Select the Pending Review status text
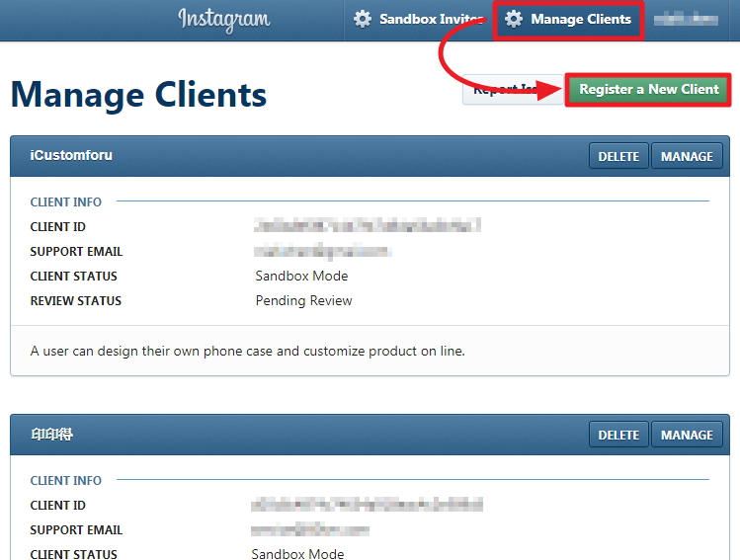The width and height of the screenshot is (740, 560). (304, 300)
